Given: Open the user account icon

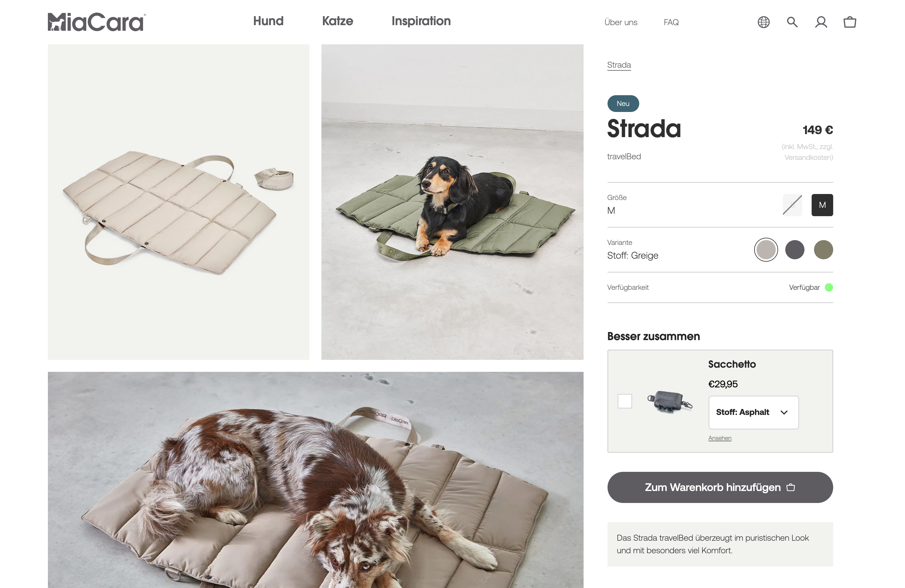Looking at the screenshot, I should tap(821, 22).
